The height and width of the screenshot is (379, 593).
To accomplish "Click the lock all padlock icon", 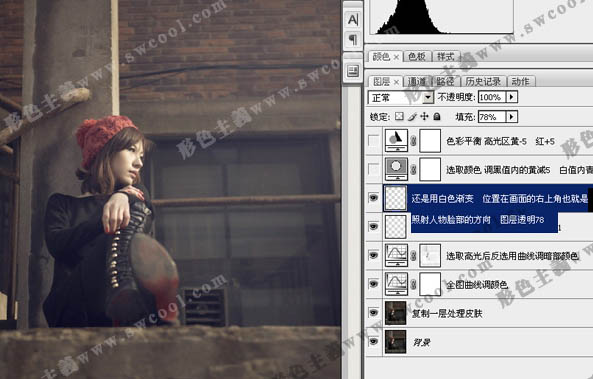I will [x=437, y=116].
